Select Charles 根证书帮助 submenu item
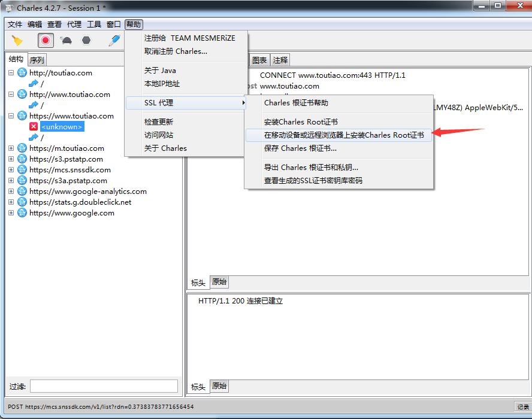Screen dimensions: 532x419 click(x=338, y=103)
